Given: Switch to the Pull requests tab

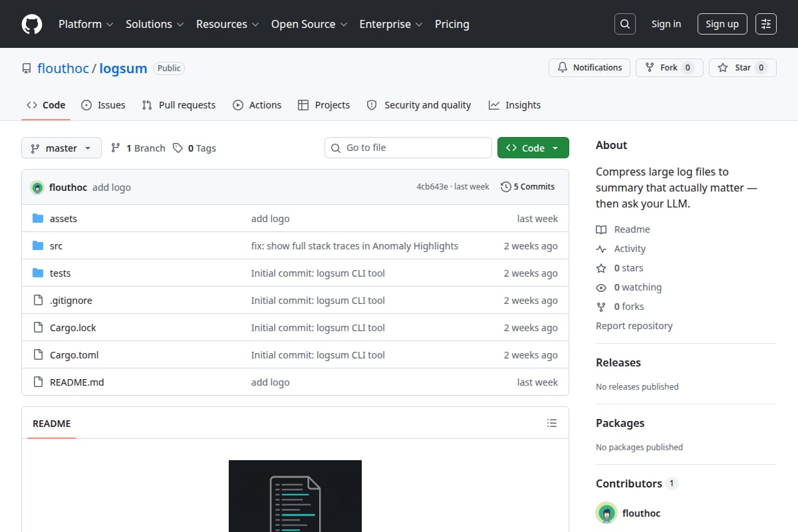Looking at the screenshot, I should (179, 105).
